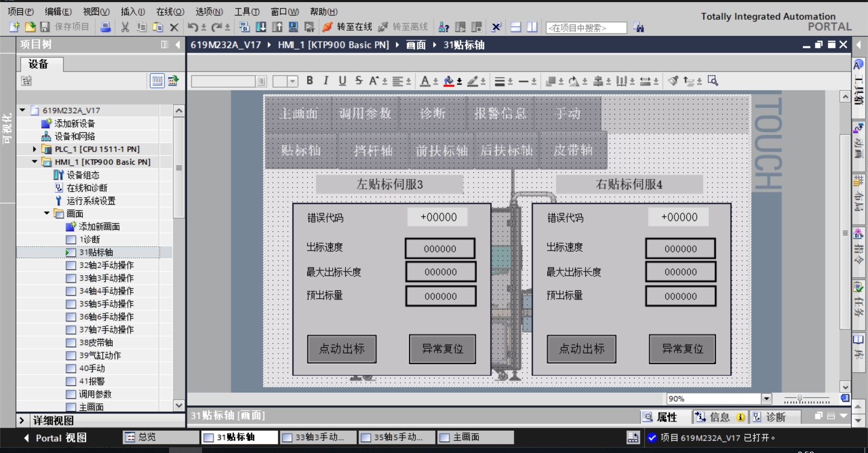Toggle strikethrough text formatting

(359, 80)
